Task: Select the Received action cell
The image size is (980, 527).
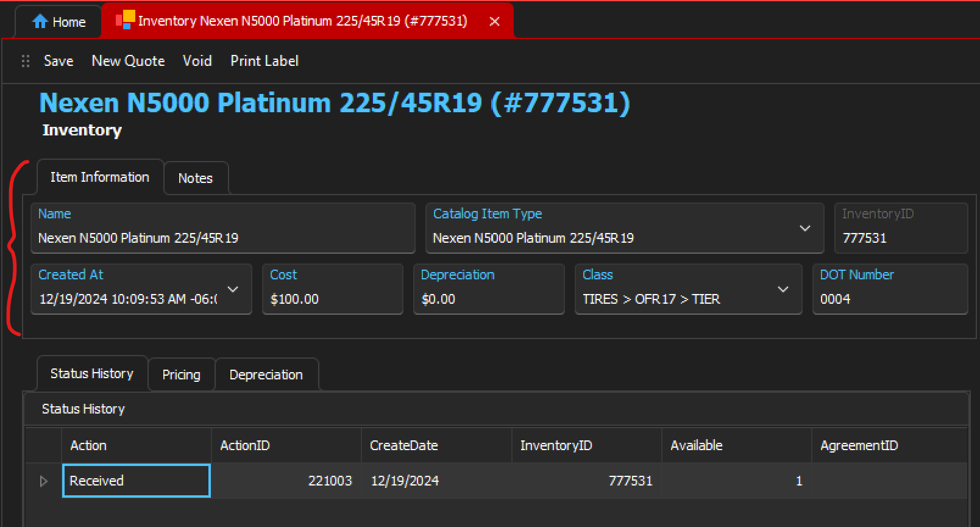Action: click(x=137, y=481)
